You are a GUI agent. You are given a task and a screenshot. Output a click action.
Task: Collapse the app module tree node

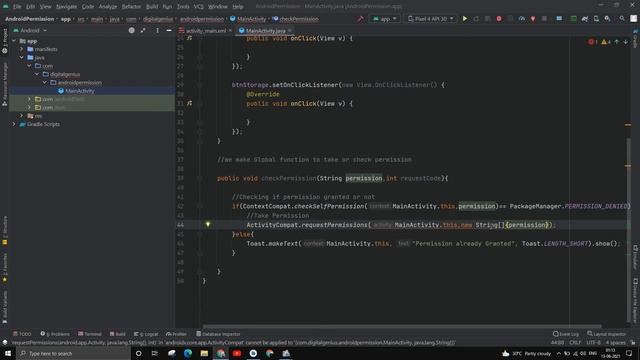coord(14,41)
